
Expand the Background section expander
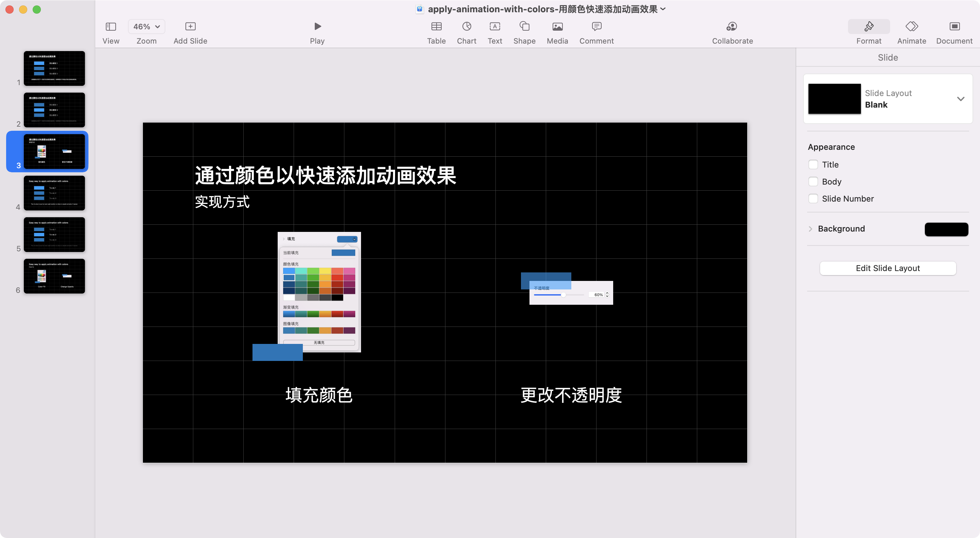[x=810, y=228]
